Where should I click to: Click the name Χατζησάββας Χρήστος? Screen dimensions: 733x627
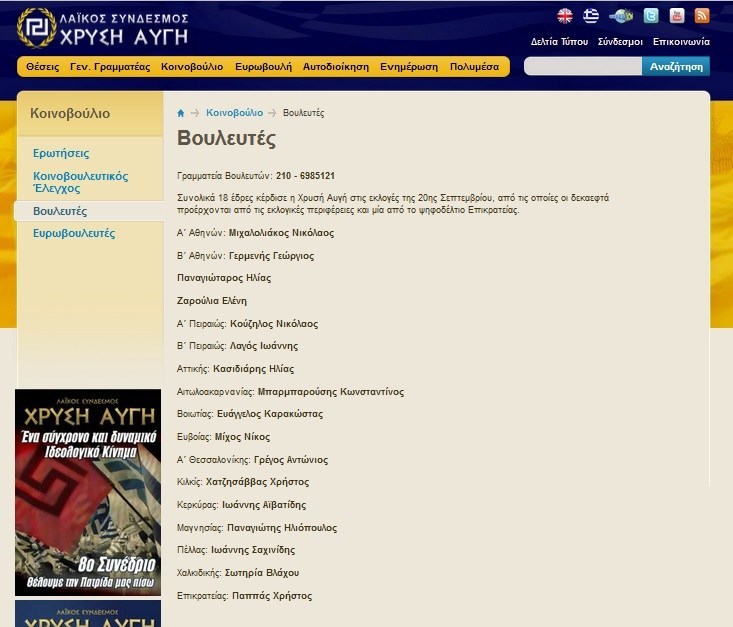[x=258, y=482]
